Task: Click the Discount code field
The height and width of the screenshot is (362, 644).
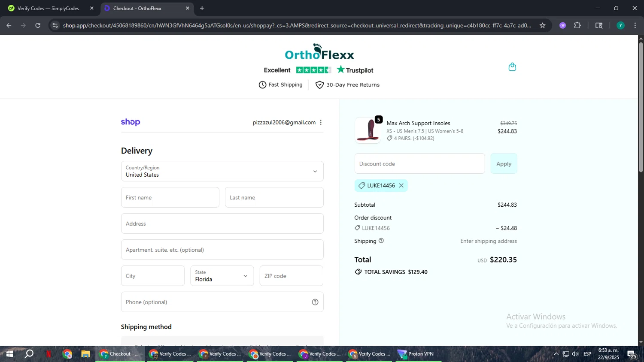Action: [420, 163]
